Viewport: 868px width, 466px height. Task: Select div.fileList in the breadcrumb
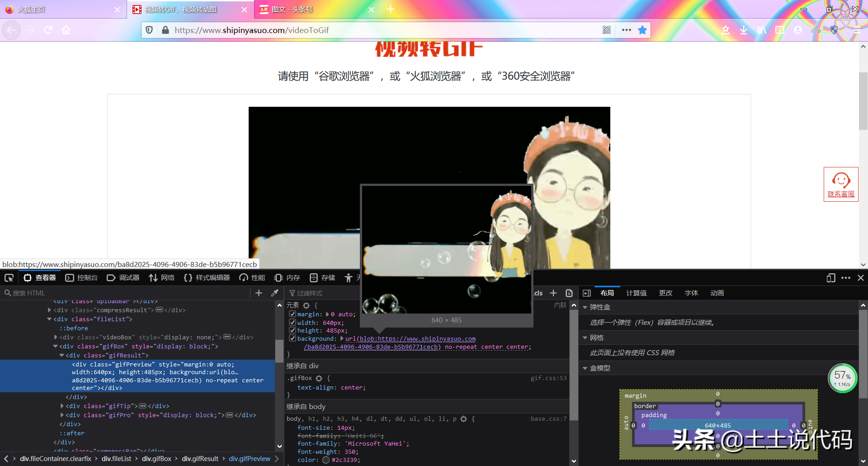(116, 459)
